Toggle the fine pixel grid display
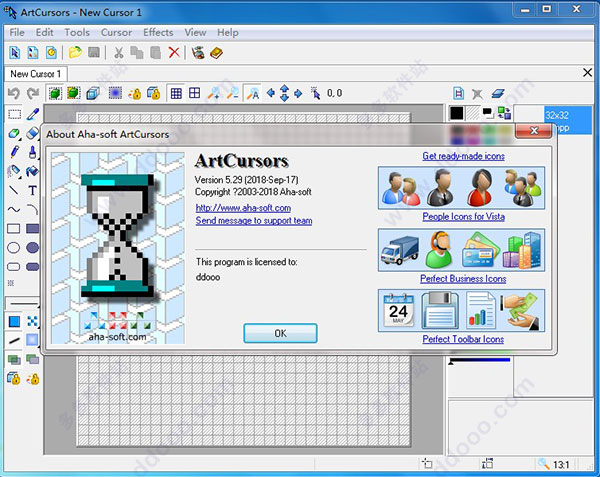This screenshot has width=600, height=477. [176, 93]
